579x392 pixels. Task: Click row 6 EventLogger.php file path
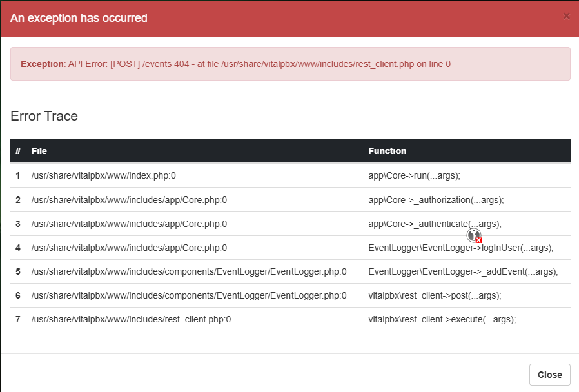point(189,296)
